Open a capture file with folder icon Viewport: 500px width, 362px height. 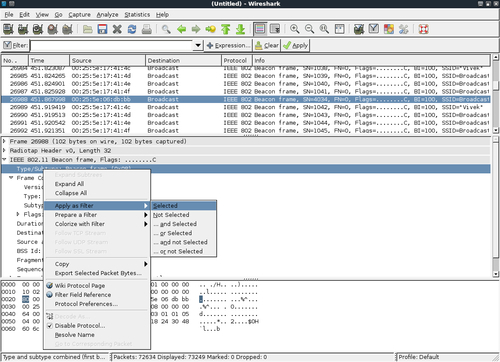88,29
